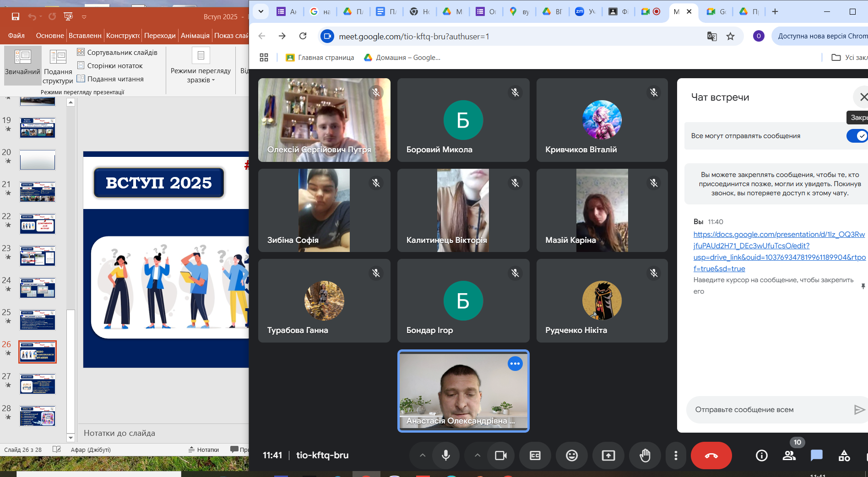Toggle chat panel icon in Meet
Screen dimensions: 868x477
(x=817, y=456)
